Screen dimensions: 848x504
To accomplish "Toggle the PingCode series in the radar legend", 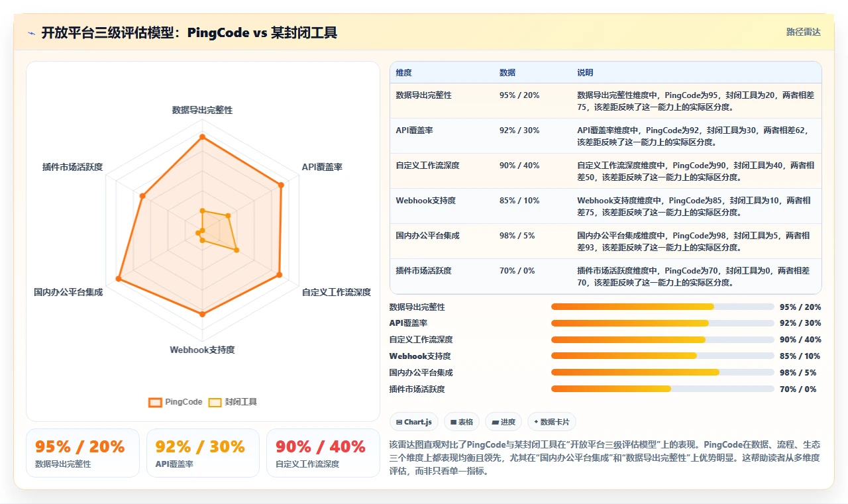I will click(x=176, y=402).
